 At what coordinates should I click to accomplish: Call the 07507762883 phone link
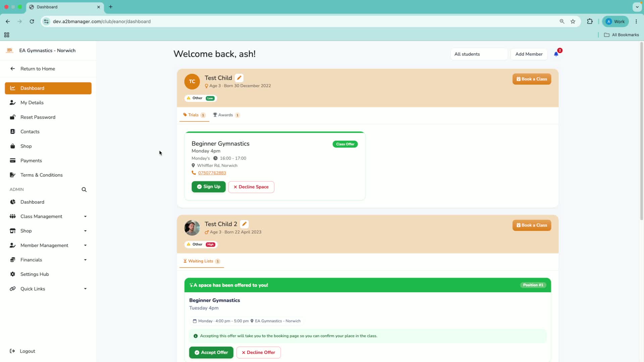[212, 173]
